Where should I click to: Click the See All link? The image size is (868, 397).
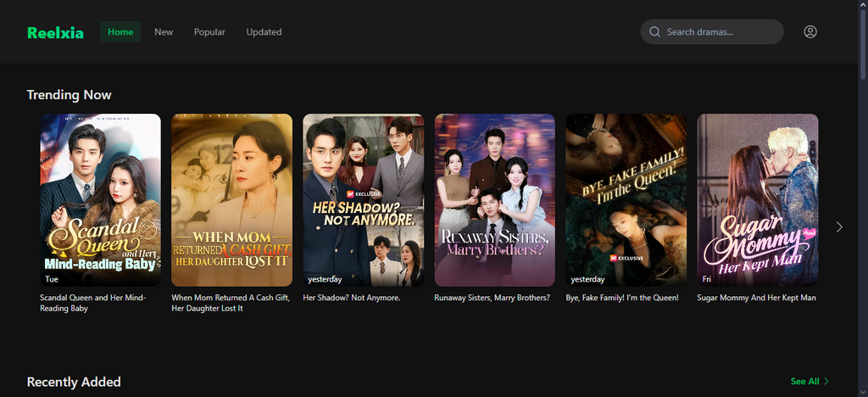click(804, 382)
